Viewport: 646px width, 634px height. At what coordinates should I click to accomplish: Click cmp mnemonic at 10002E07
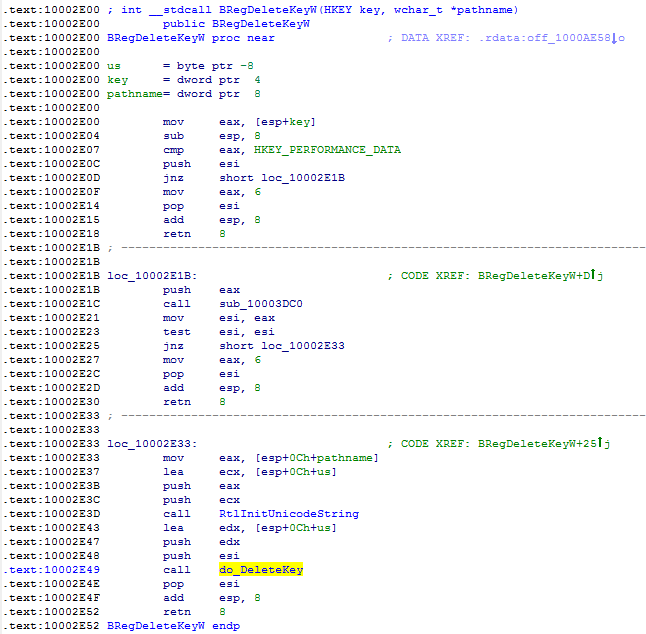click(x=173, y=150)
